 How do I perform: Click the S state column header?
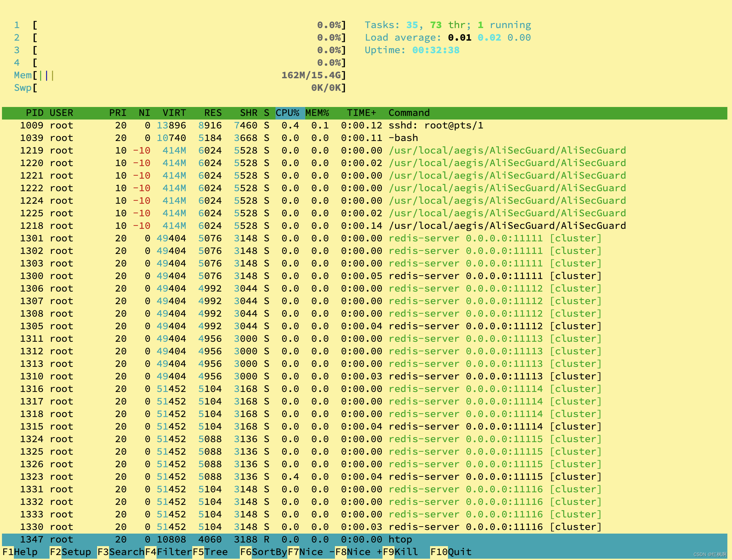coord(267,113)
